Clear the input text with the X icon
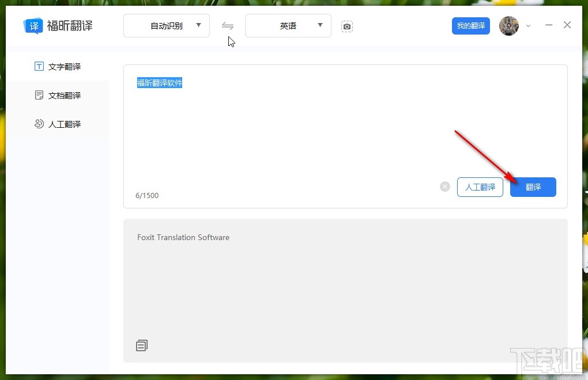Screen dimensions: 588x380 (x=445, y=187)
